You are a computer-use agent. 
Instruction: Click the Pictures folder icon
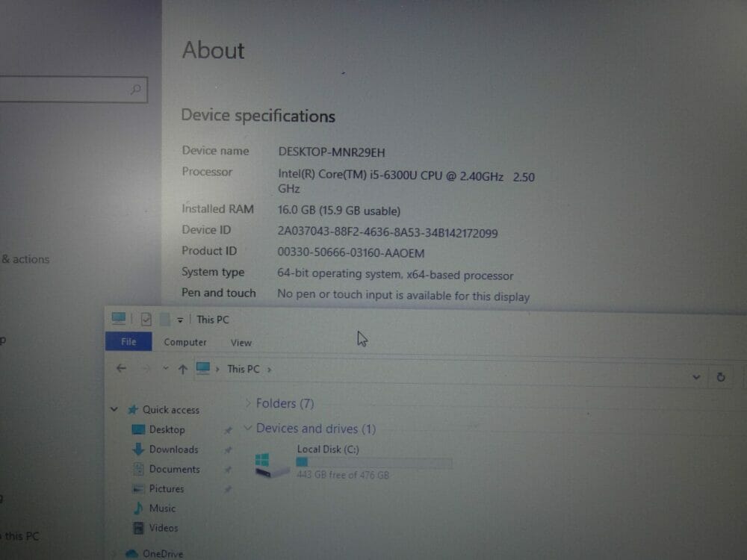138,488
